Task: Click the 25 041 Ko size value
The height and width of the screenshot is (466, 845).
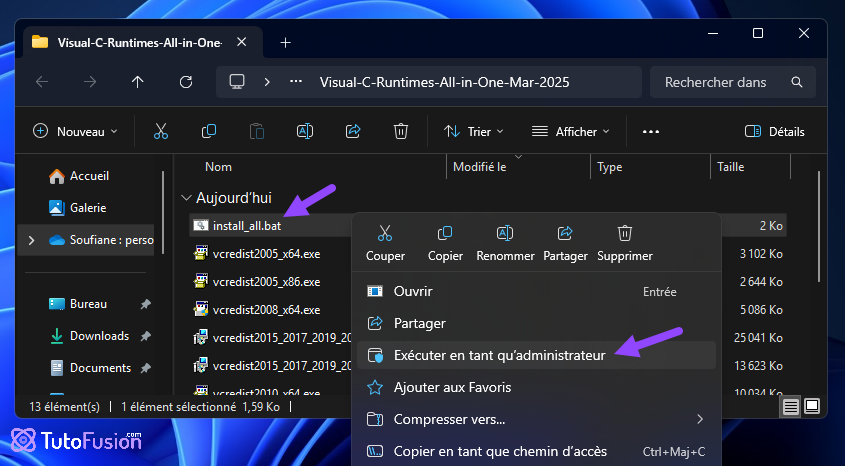Action: click(758, 338)
